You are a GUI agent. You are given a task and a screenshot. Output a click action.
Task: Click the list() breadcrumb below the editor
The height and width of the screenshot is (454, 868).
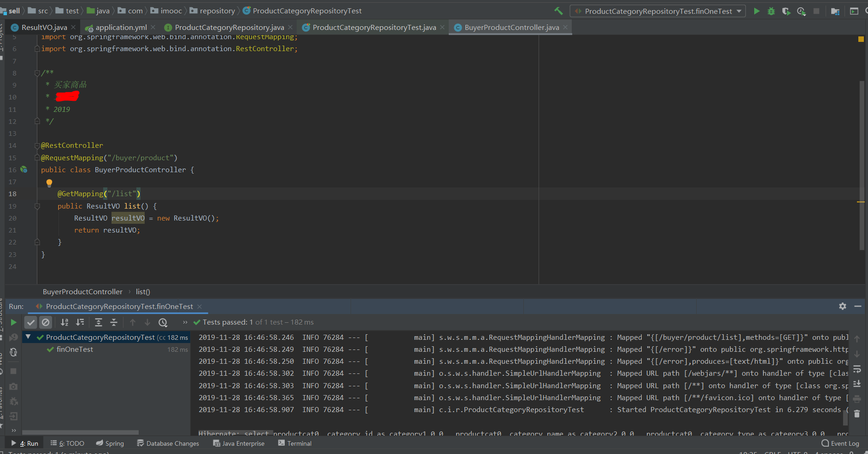pyautogui.click(x=143, y=292)
